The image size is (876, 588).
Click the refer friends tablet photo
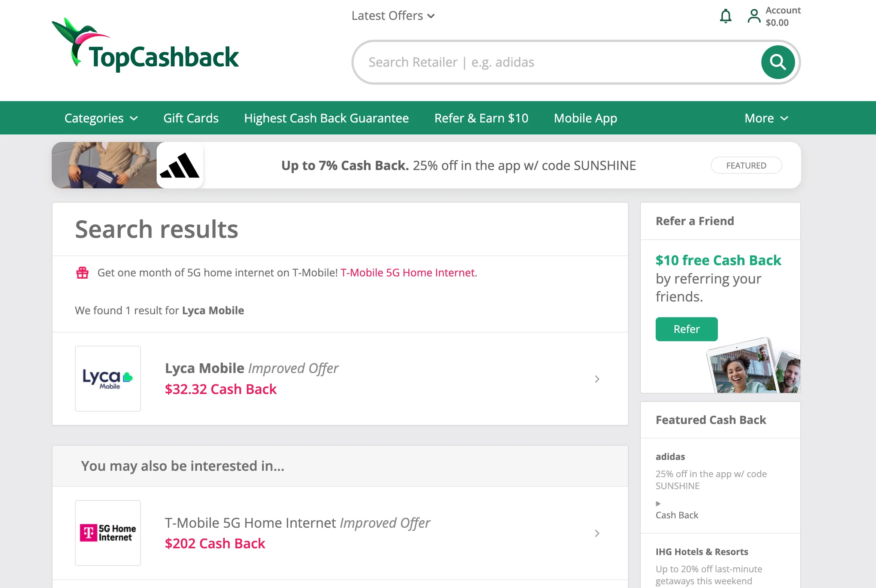click(753, 366)
